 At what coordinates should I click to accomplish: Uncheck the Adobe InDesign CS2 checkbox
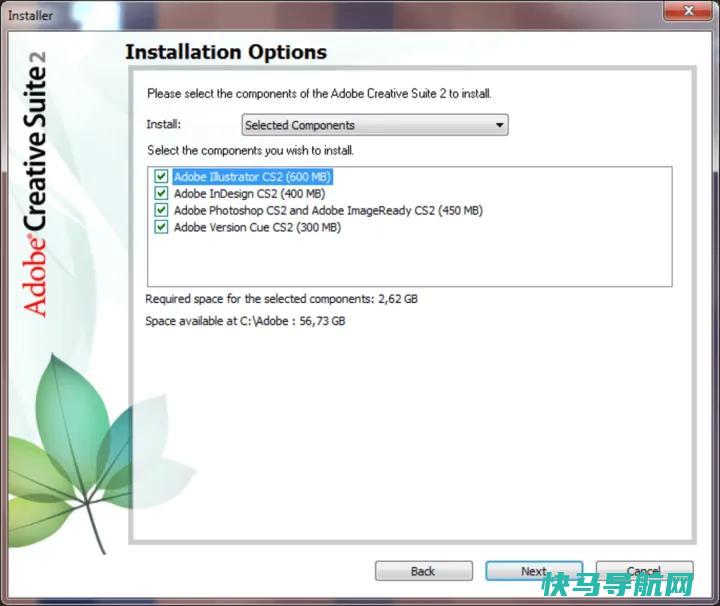click(x=161, y=193)
